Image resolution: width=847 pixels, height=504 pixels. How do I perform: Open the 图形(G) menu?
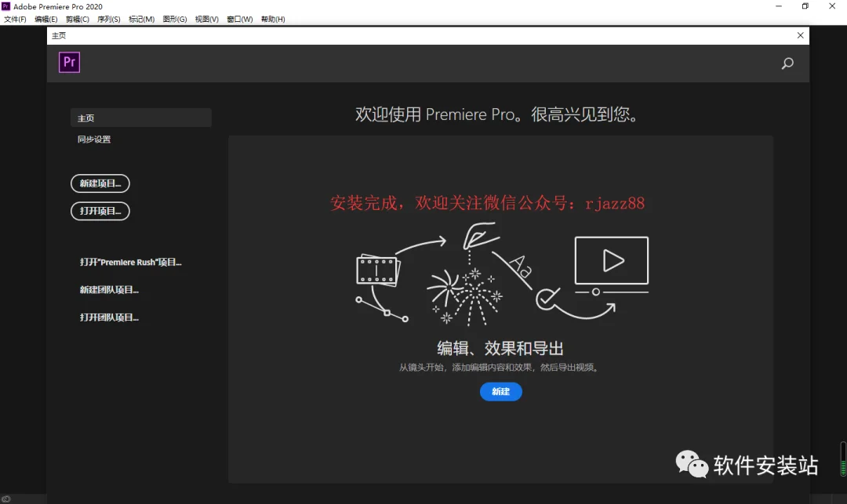[174, 19]
